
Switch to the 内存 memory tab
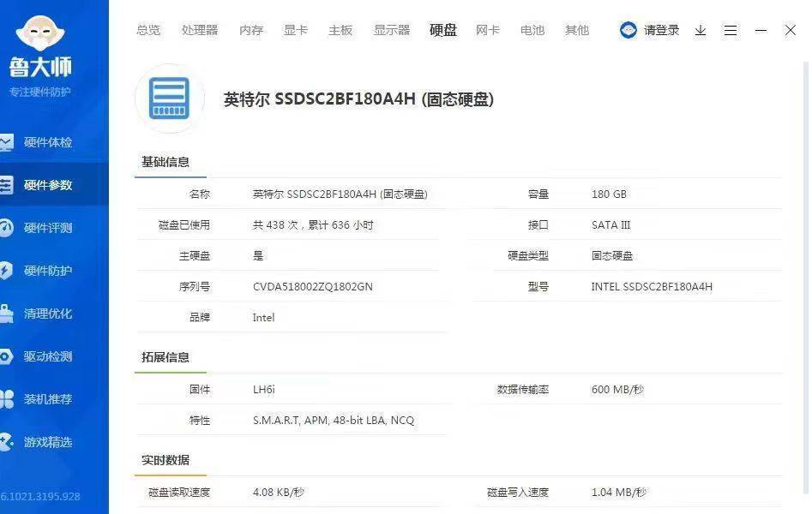tap(251, 30)
